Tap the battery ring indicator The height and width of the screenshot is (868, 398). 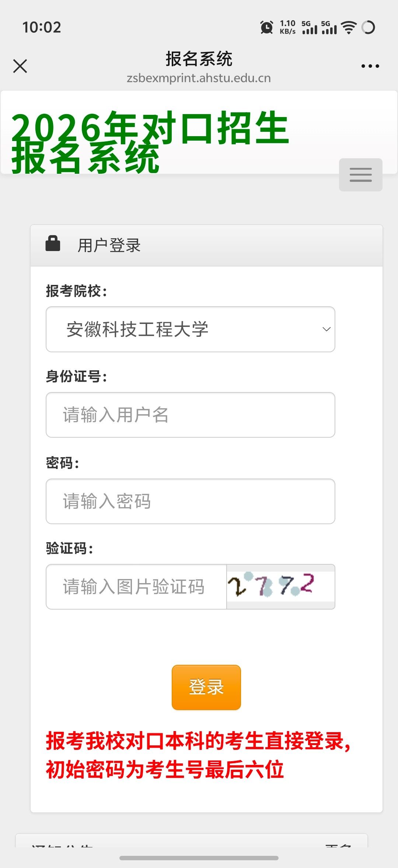368,27
